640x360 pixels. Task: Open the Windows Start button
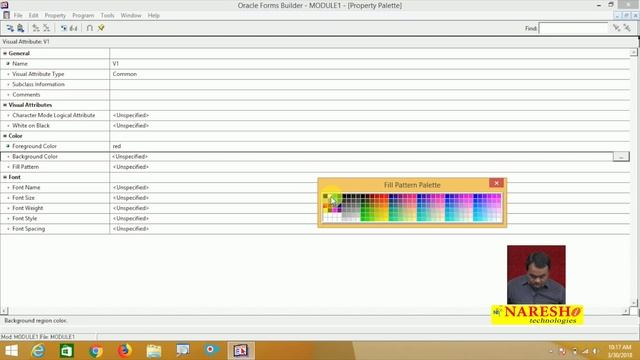coord(11,351)
